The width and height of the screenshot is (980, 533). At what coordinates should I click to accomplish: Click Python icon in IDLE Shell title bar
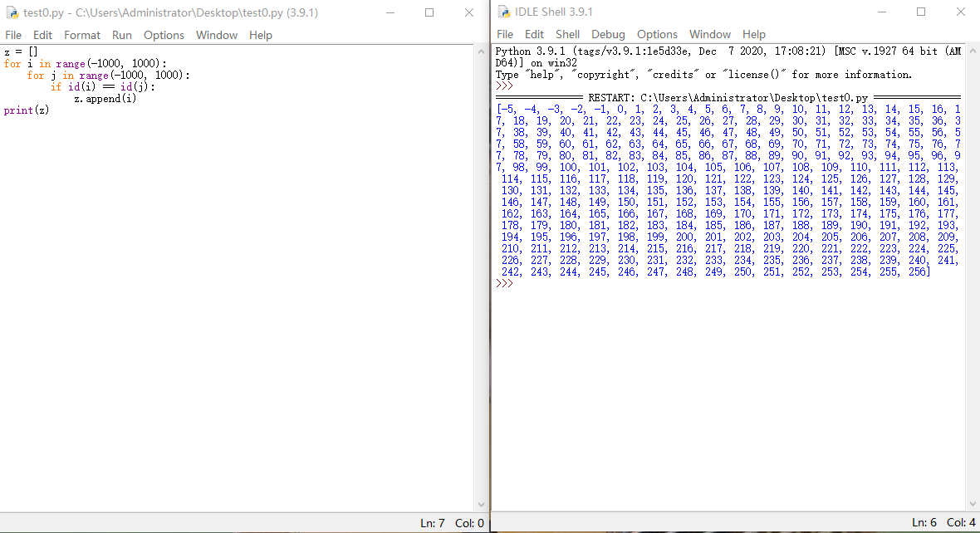[x=504, y=12]
